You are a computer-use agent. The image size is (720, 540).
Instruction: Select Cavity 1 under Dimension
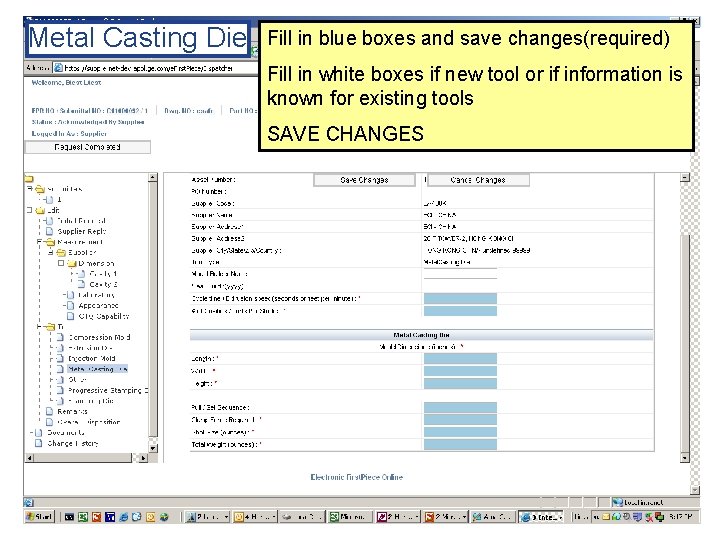pos(103,274)
